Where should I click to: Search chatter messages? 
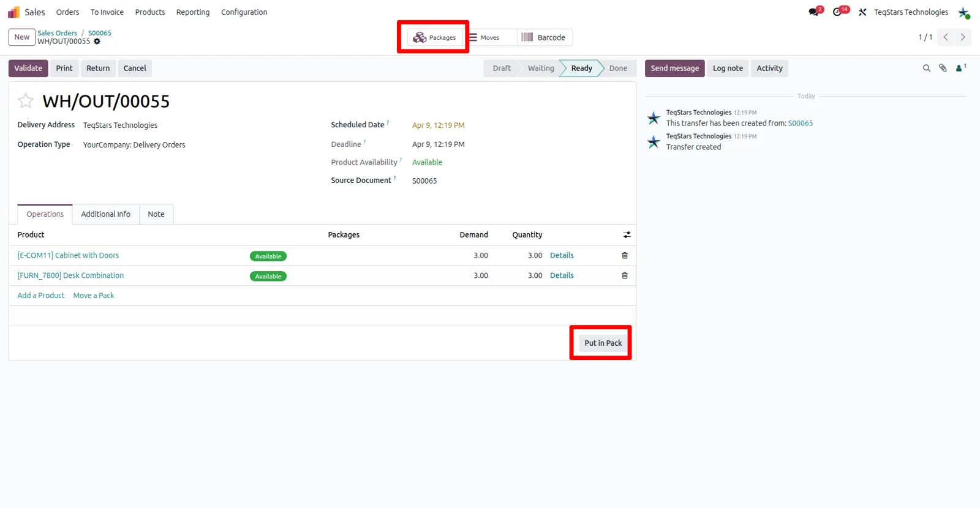pos(927,69)
